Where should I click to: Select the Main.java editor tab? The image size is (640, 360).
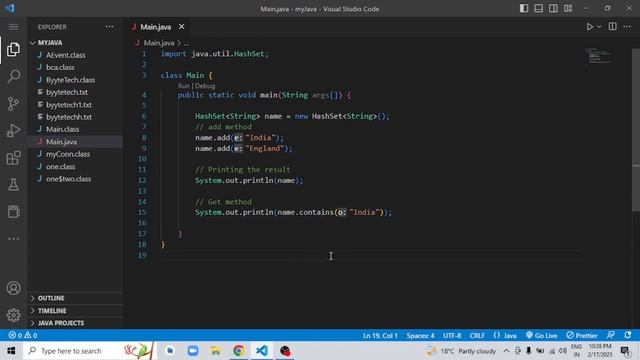click(x=156, y=27)
